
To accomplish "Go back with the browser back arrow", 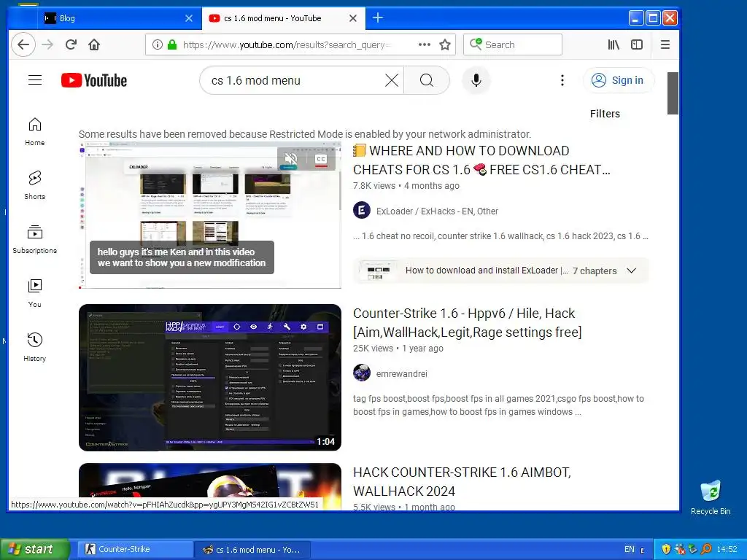I will click(x=23, y=44).
